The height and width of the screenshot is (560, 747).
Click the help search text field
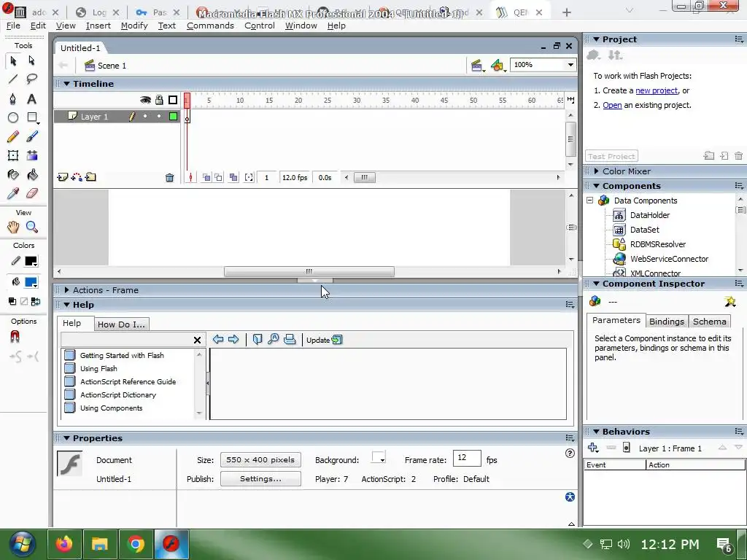tap(126, 340)
